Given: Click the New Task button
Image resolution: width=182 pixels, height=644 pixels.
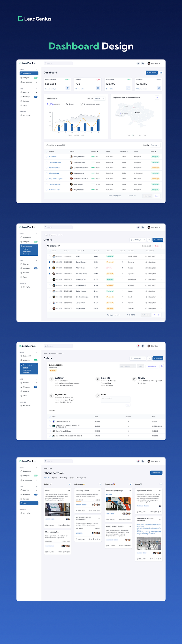Looking at the screenshot, I should (x=156, y=472).
